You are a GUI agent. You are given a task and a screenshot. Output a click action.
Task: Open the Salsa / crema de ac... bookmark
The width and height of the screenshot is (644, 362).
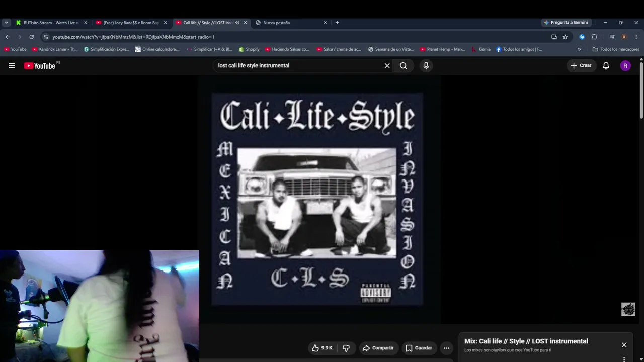click(x=339, y=49)
